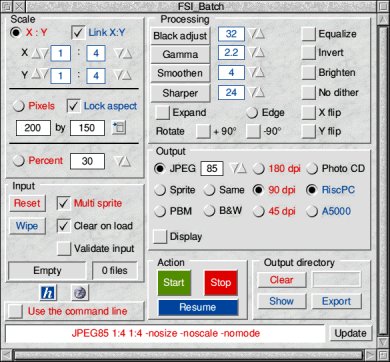Click the Smoothen value stepper arrows
390x362 pixels.
[x=256, y=73]
